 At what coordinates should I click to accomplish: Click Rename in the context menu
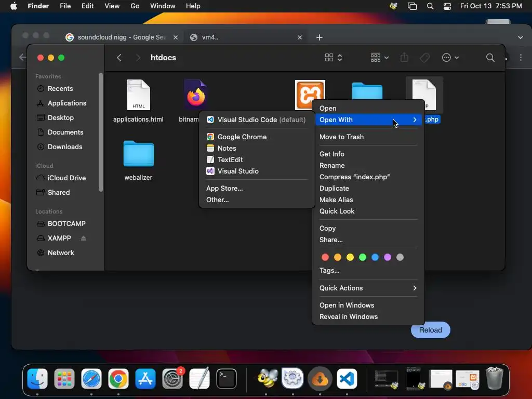[368, 166]
